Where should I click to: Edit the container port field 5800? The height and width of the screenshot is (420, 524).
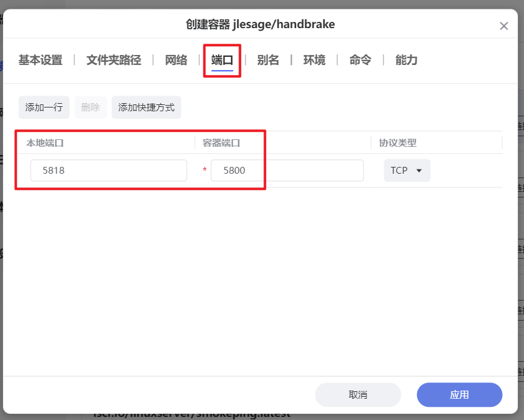287,171
